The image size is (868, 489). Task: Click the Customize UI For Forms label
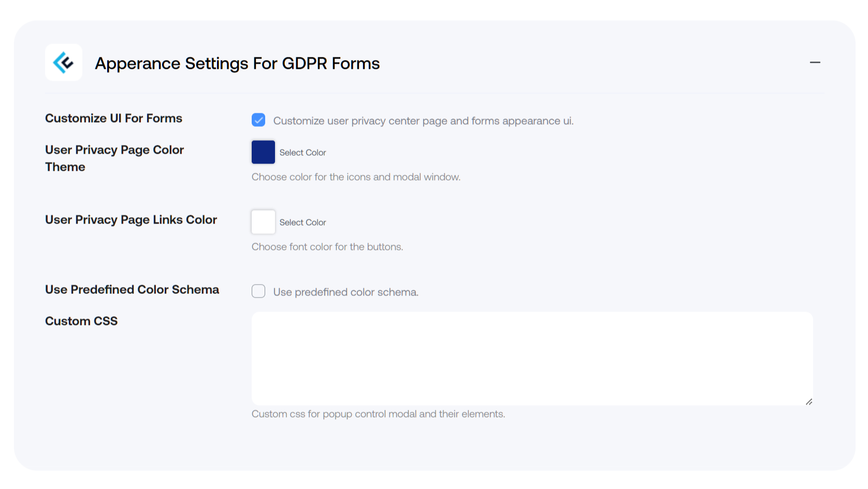[113, 118]
